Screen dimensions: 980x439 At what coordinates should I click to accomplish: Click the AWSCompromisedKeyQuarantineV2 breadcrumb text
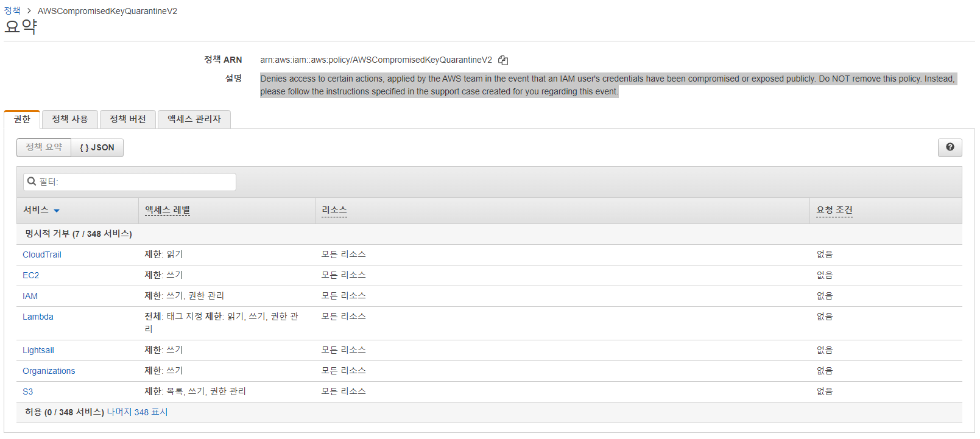pos(107,11)
